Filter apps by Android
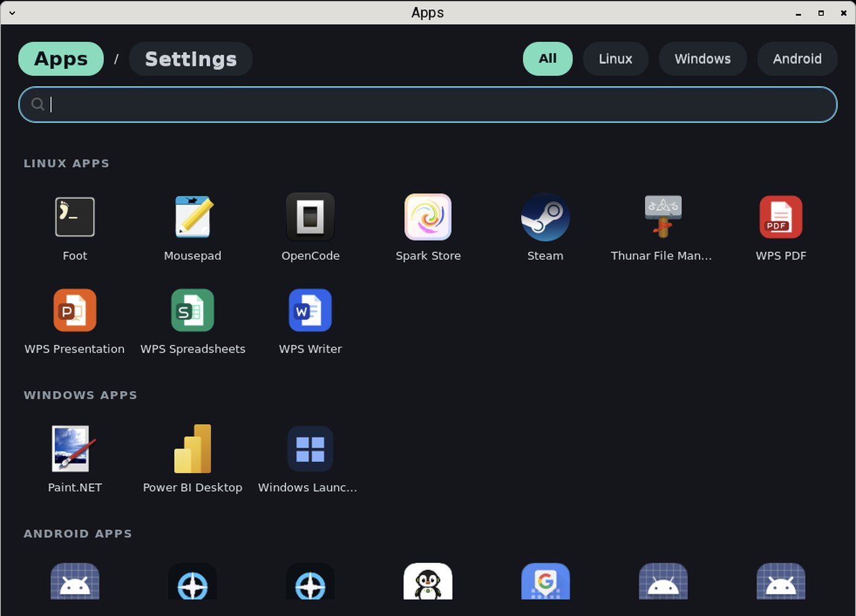 pyautogui.click(x=797, y=59)
